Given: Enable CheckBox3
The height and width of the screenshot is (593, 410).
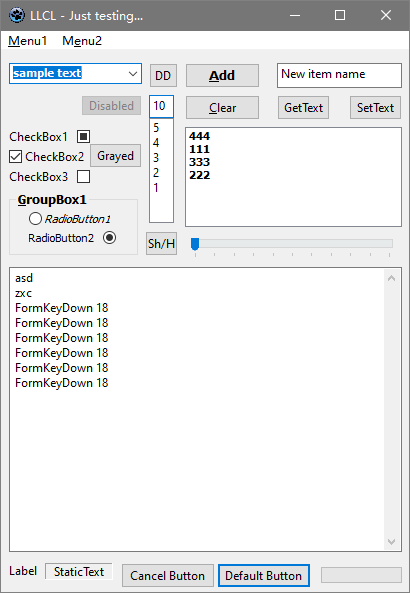Looking at the screenshot, I should (83, 177).
